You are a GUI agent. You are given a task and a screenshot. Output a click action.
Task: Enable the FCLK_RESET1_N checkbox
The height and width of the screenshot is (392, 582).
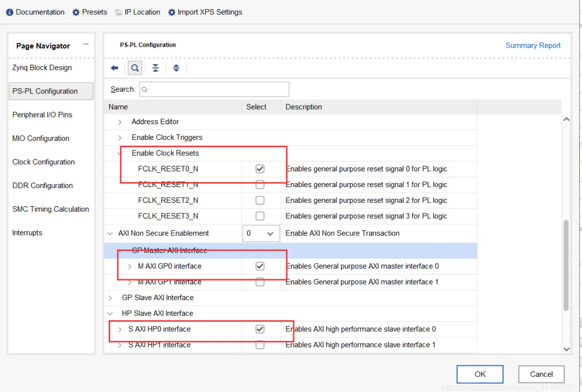click(260, 184)
